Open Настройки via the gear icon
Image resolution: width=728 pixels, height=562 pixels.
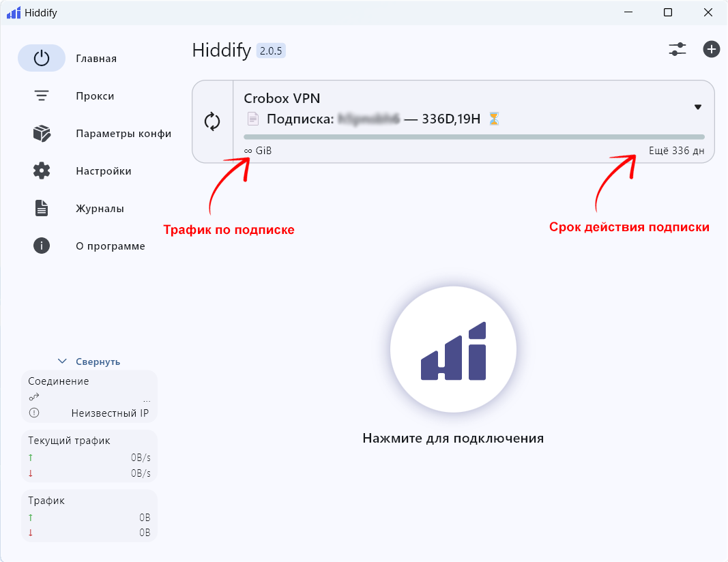[41, 171]
